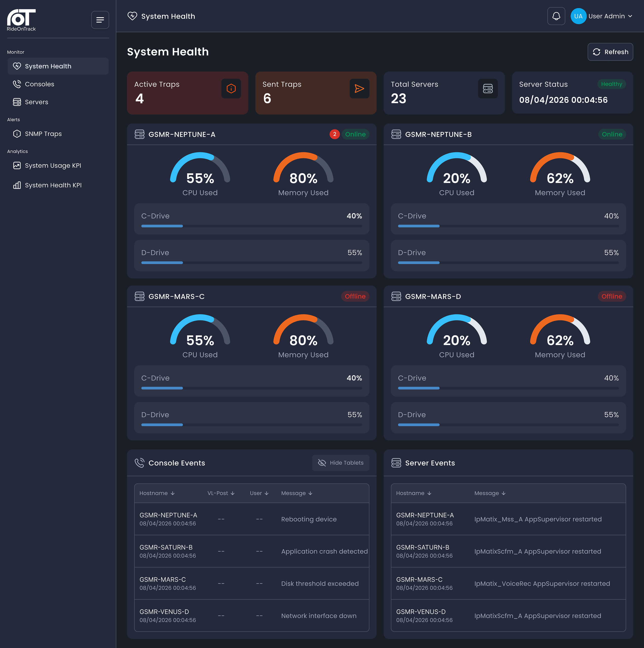Image resolution: width=644 pixels, height=648 pixels.
Task: Open System Usage KPI page
Action: click(x=58, y=165)
